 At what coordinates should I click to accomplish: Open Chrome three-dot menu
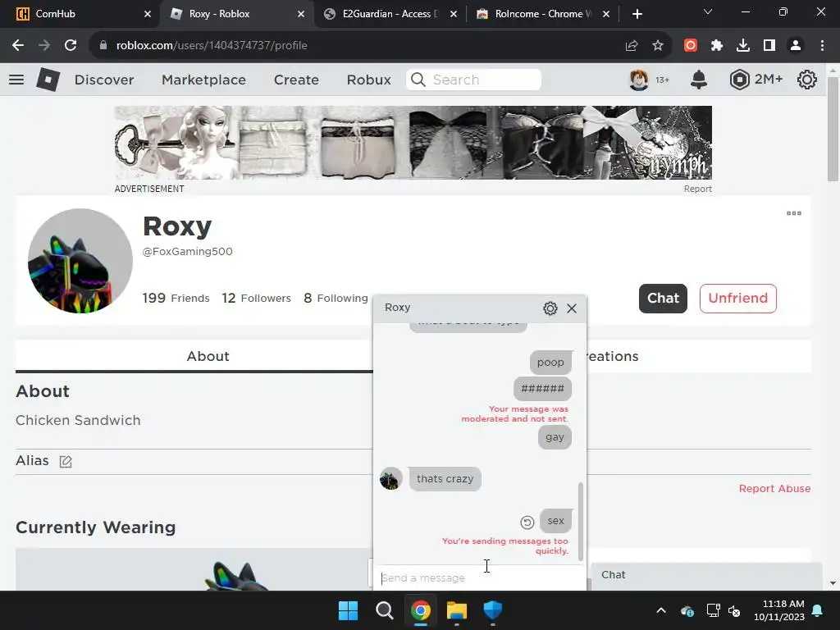point(822,46)
